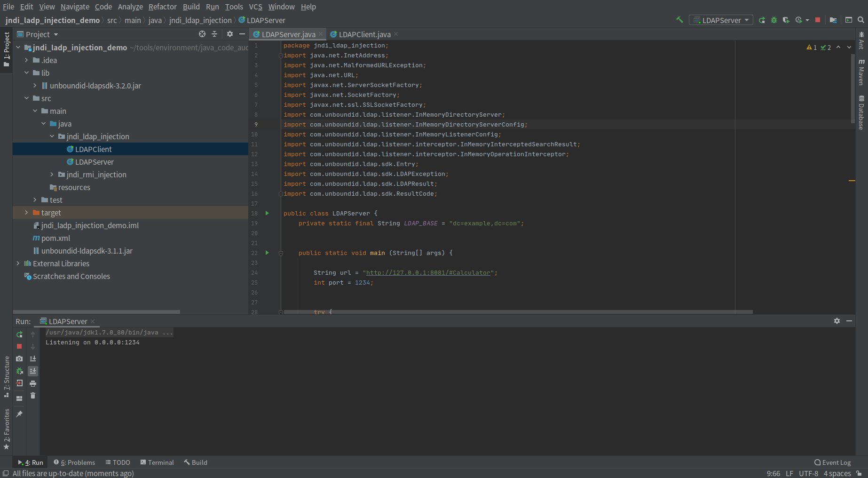
Task: Expand the .idea folder
Action: click(26, 60)
